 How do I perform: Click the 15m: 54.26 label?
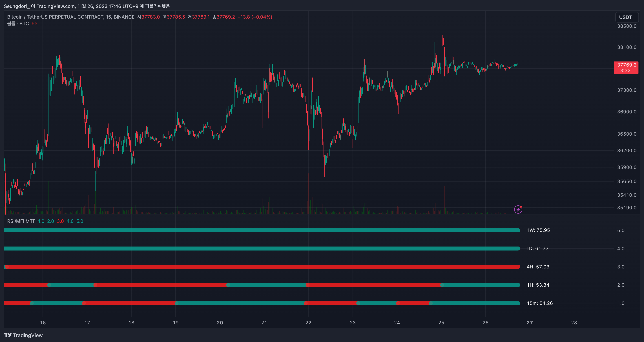[x=540, y=303]
